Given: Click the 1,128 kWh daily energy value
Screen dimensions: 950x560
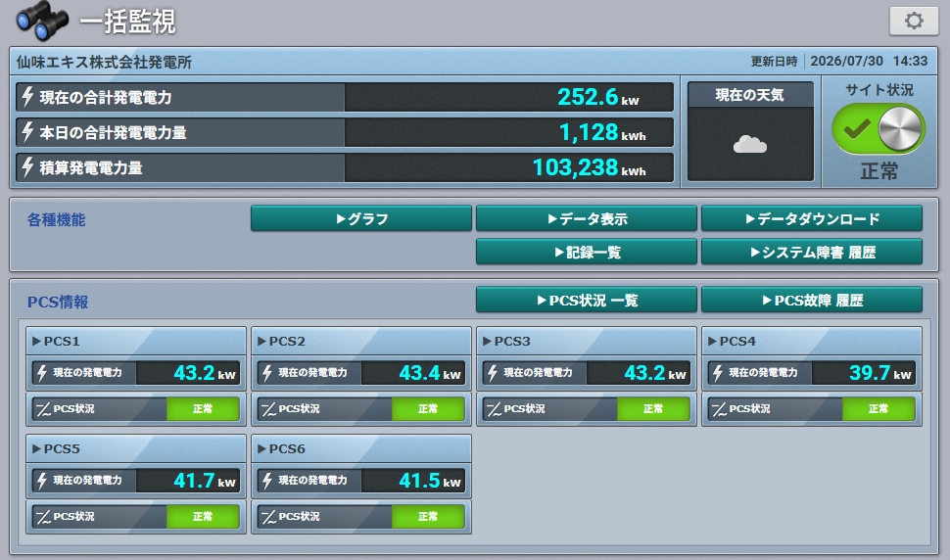Looking at the screenshot, I should coord(602,132).
